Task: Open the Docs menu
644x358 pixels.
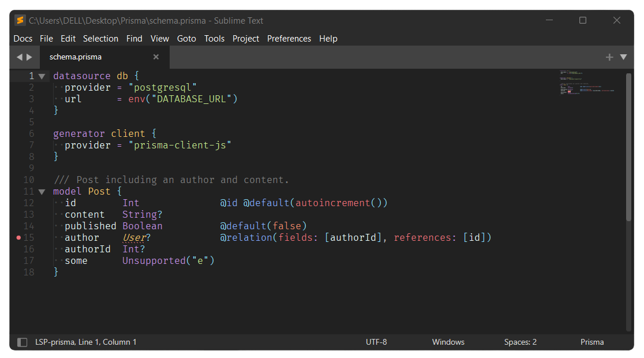Action: pos(23,39)
